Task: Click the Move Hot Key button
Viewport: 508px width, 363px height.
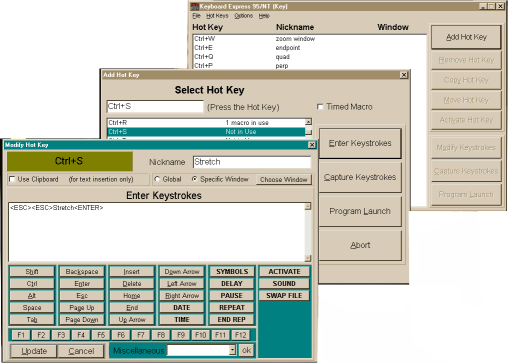Action: coord(466,100)
